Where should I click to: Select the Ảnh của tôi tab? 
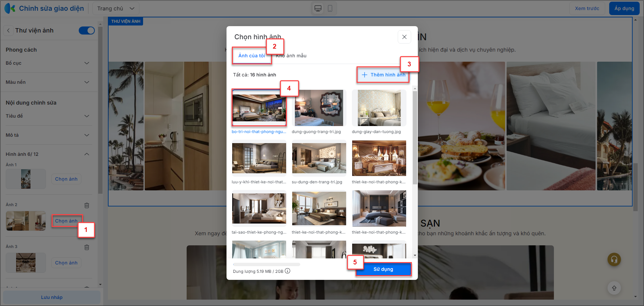[252, 56]
